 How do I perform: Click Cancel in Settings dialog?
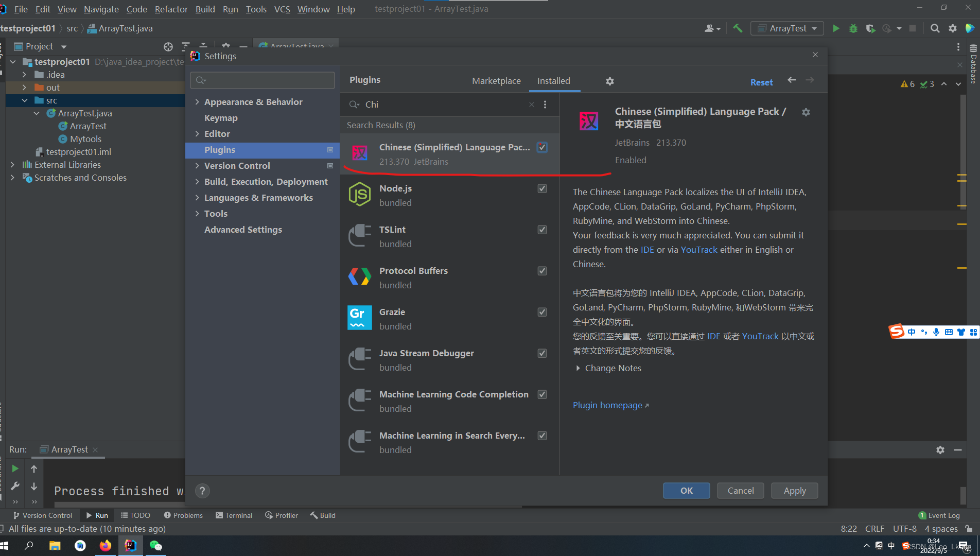coord(741,491)
